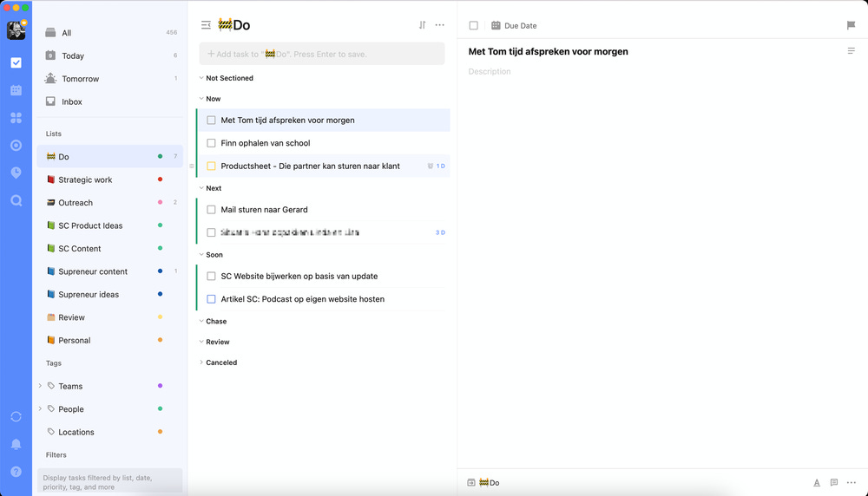Open the Habit tracker clock icon

pyautogui.click(x=16, y=173)
